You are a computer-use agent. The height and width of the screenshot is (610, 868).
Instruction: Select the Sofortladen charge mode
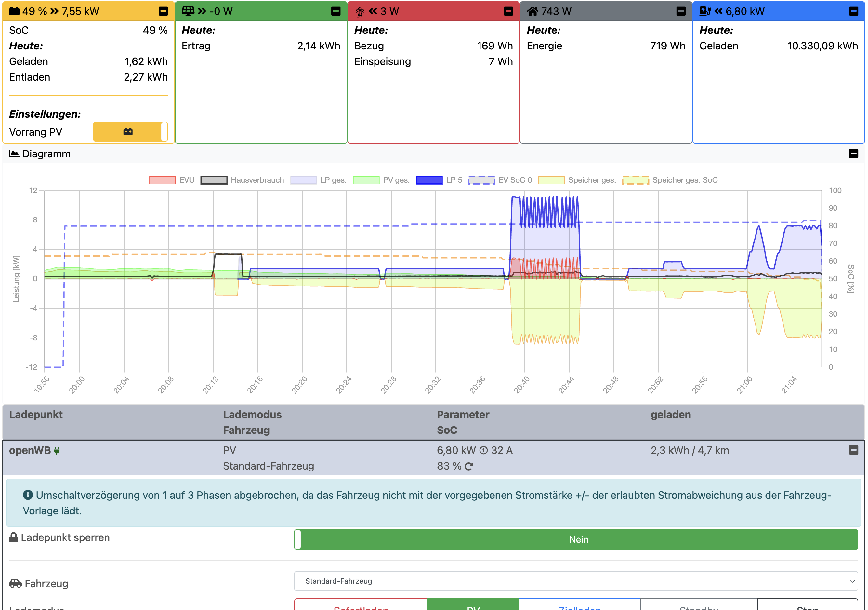[361, 606]
